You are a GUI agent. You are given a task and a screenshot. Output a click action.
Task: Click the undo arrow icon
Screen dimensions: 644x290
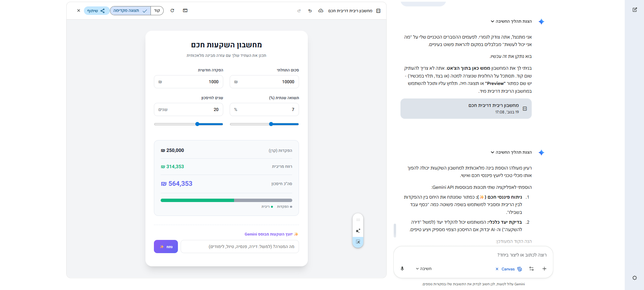pos(310,11)
